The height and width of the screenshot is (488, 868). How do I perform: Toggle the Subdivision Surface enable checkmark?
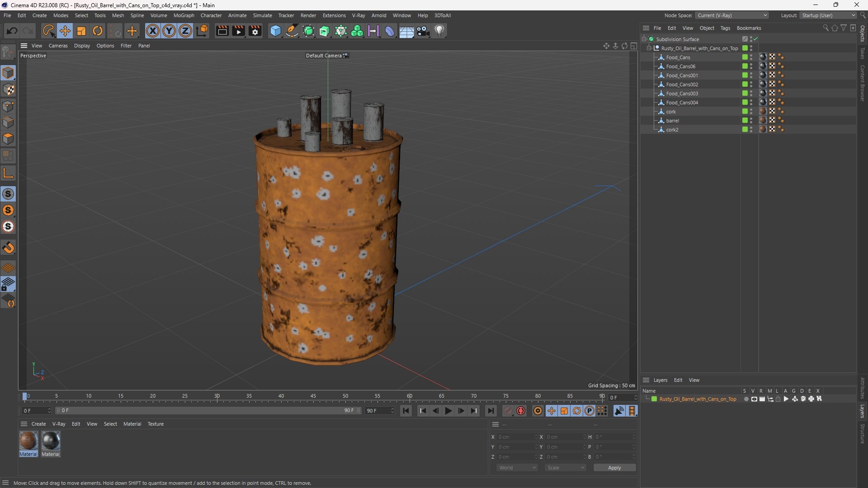pyautogui.click(x=755, y=39)
